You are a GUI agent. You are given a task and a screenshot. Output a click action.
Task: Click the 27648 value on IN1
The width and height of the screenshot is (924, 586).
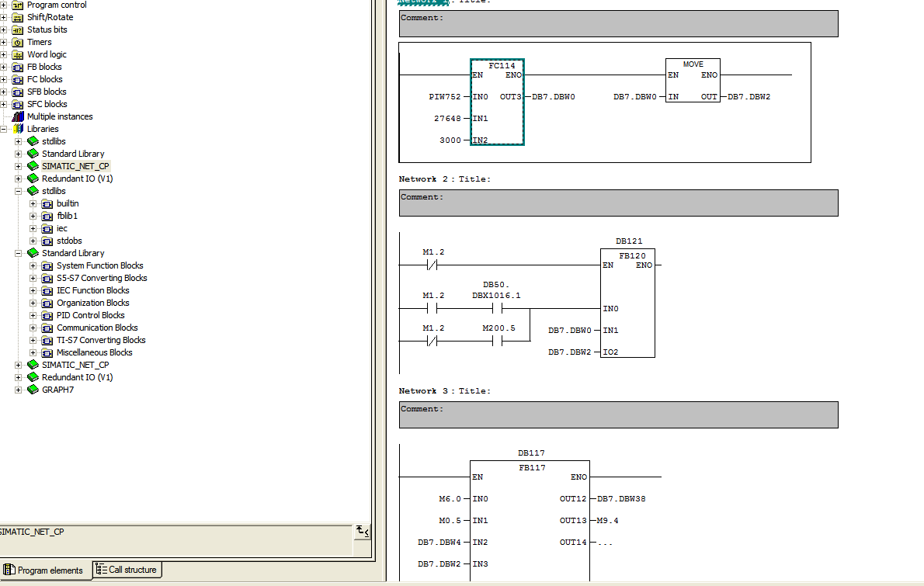(x=447, y=119)
